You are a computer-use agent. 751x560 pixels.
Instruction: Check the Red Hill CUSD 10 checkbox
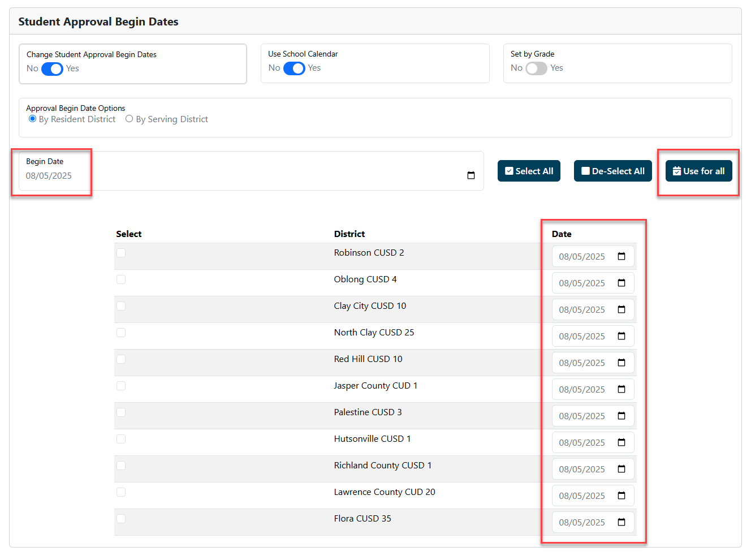coord(121,359)
